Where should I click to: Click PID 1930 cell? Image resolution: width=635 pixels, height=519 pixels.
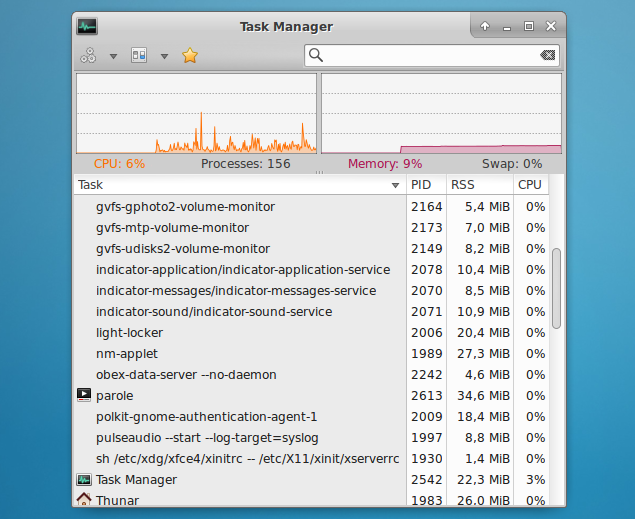(x=426, y=458)
